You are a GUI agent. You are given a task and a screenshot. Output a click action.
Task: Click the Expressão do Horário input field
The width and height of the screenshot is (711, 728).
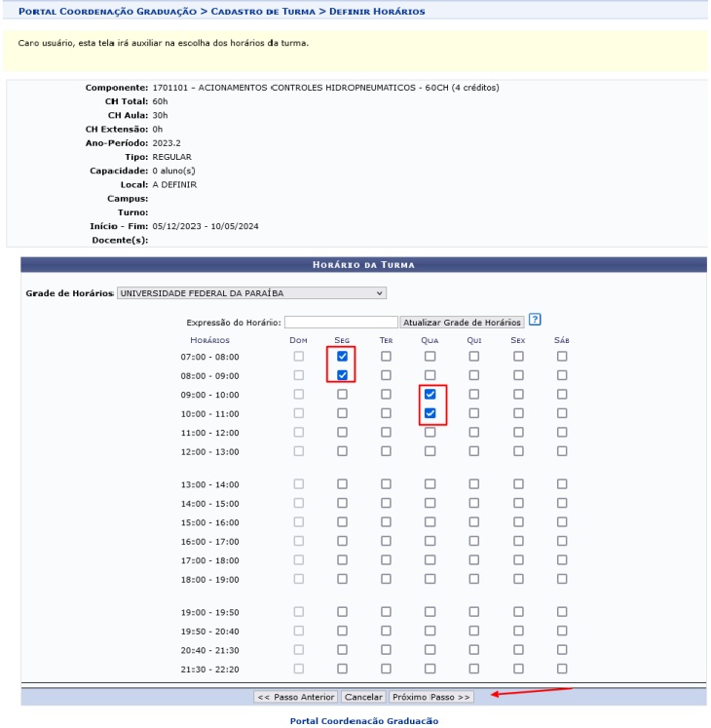click(x=341, y=323)
